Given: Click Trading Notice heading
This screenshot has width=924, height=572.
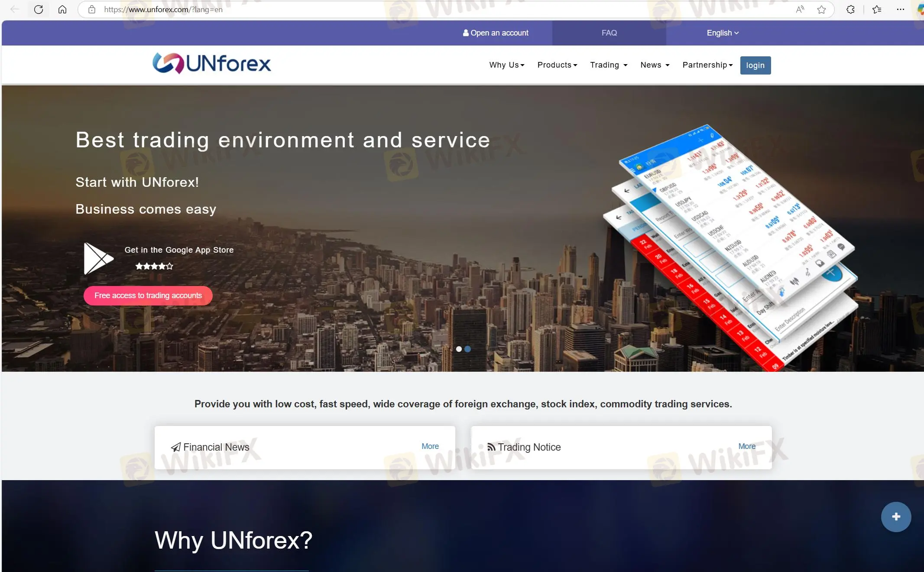Looking at the screenshot, I should (x=529, y=447).
